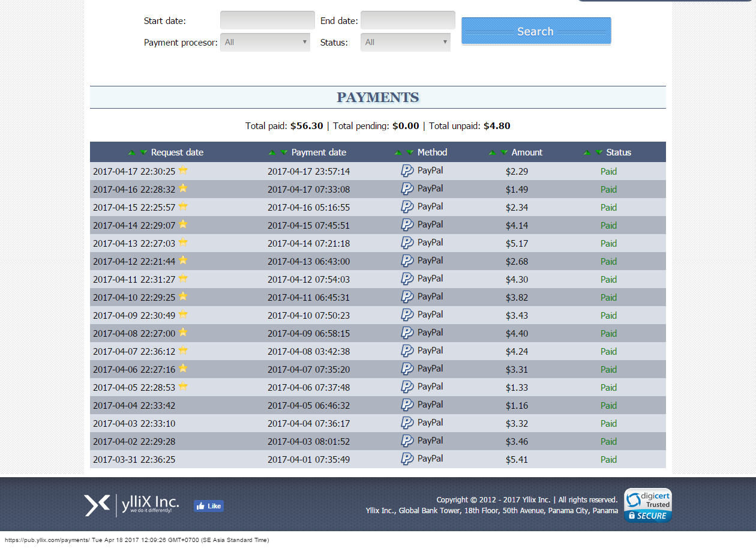Click Paid status in $4.40 row
The width and height of the screenshot is (756, 548).
click(608, 334)
